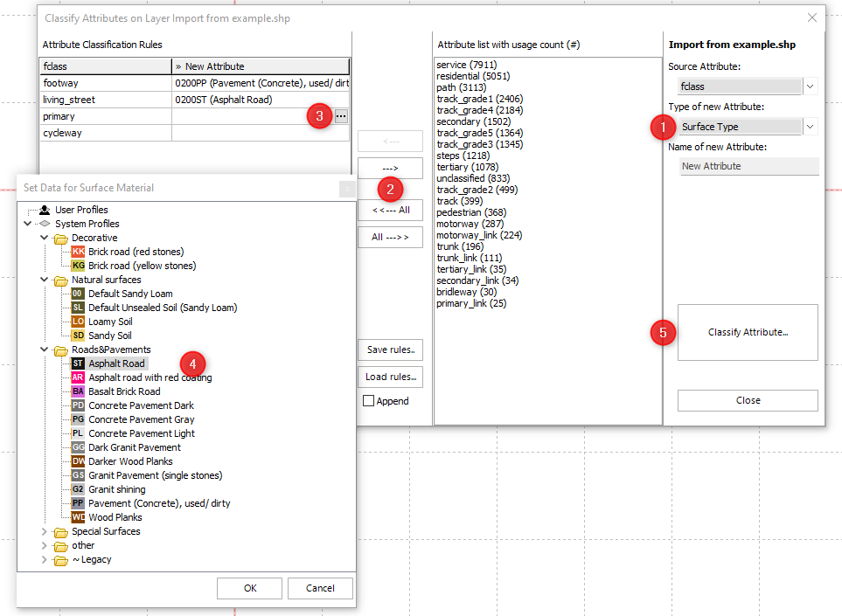Screen dimensions: 842x616
Task: Select the Basalt Brick Road BA icon
Action: [x=78, y=391]
